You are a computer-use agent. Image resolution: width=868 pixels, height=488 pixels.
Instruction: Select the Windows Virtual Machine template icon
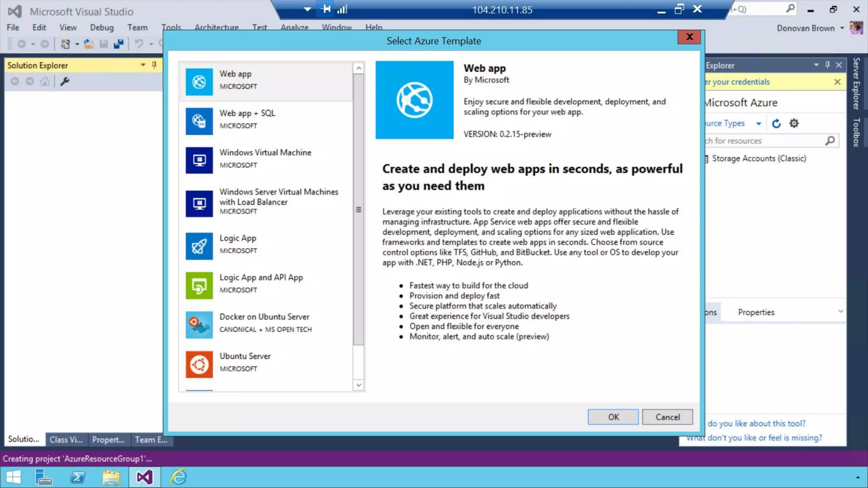coord(199,160)
